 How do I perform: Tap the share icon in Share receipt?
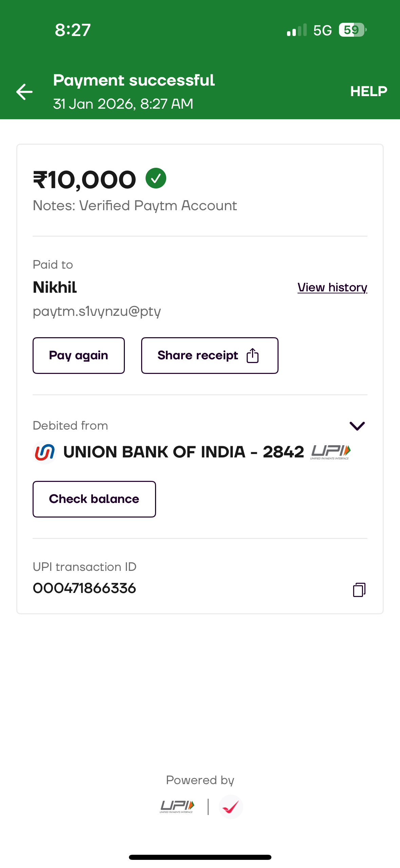coord(252,356)
